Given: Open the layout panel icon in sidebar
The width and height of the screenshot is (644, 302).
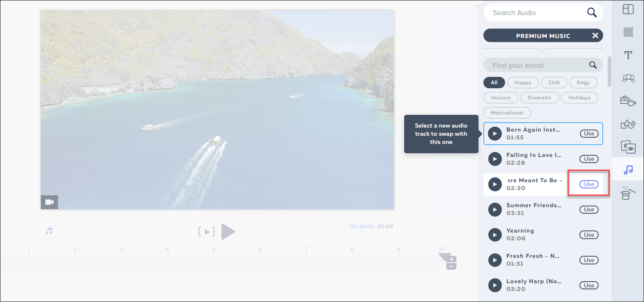Looking at the screenshot, I should pyautogui.click(x=628, y=9).
